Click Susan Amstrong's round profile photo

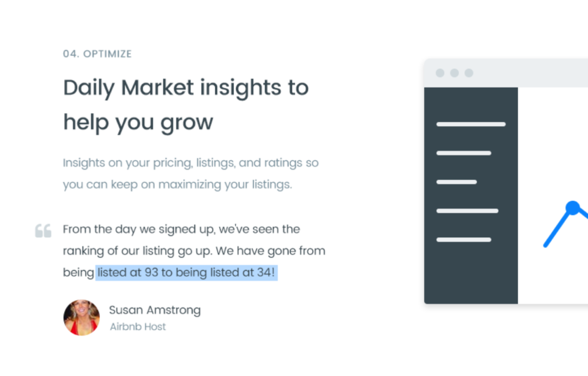coord(82,318)
